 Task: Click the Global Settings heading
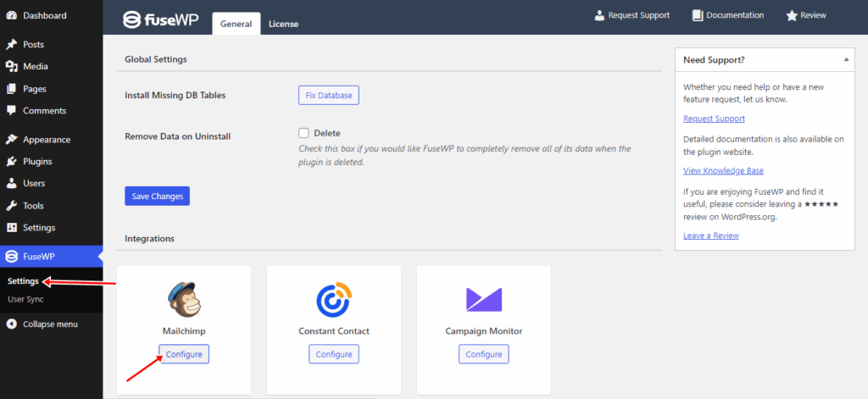pos(156,59)
